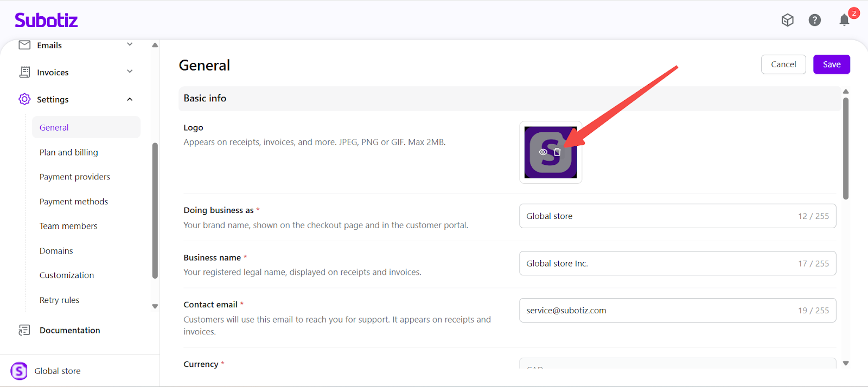Go to Payment providers page
868x387 pixels.
(75, 177)
